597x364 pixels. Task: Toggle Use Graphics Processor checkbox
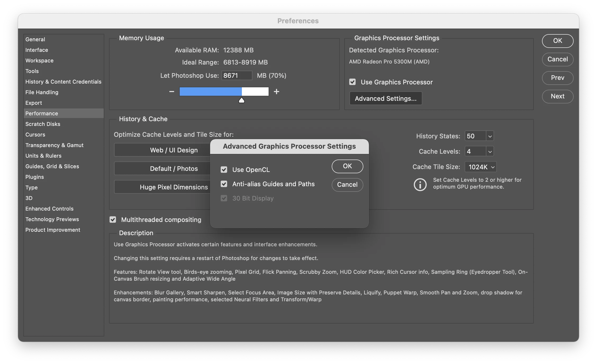[x=352, y=82]
